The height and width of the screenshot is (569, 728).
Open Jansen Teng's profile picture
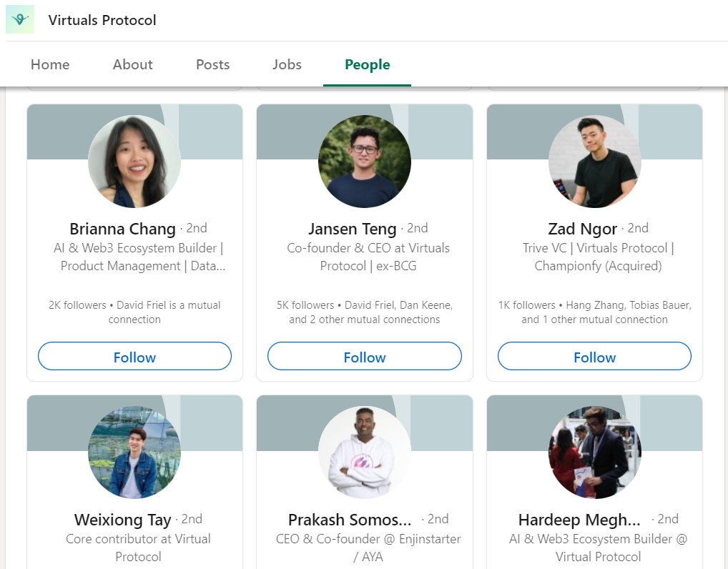[365, 162]
